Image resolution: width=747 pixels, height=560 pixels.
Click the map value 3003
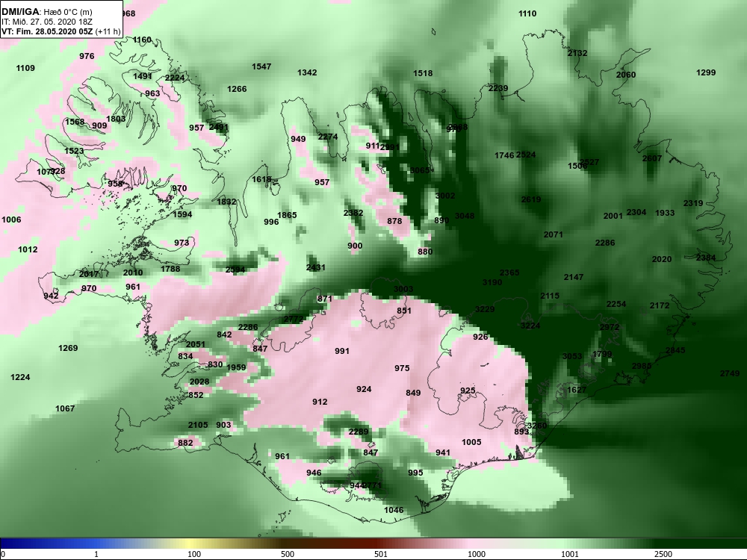click(403, 289)
